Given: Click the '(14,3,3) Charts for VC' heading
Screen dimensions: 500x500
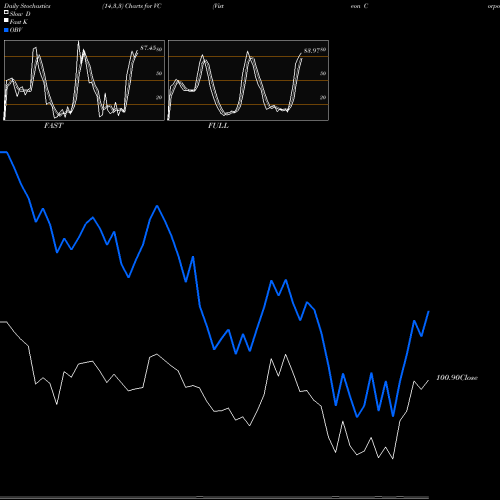Looking at the screenshot, I should 132,6.
